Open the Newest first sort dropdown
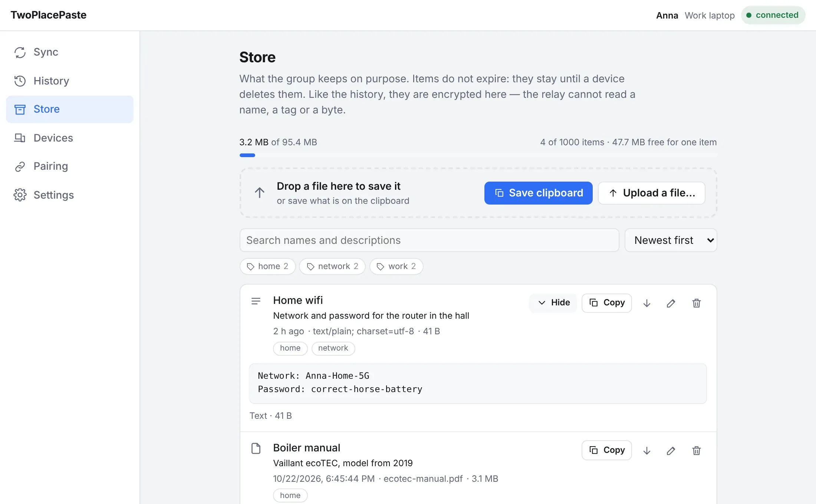The image size is (816, 504). (671, 240)
